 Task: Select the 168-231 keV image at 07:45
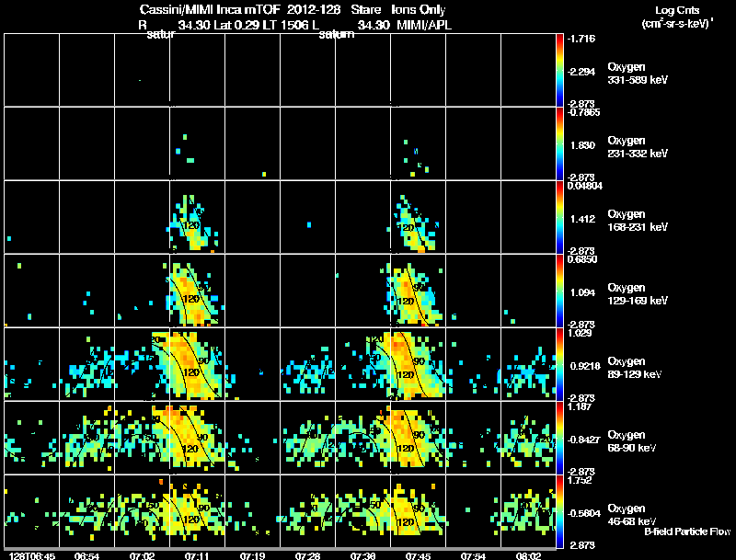tap(418, 217)
